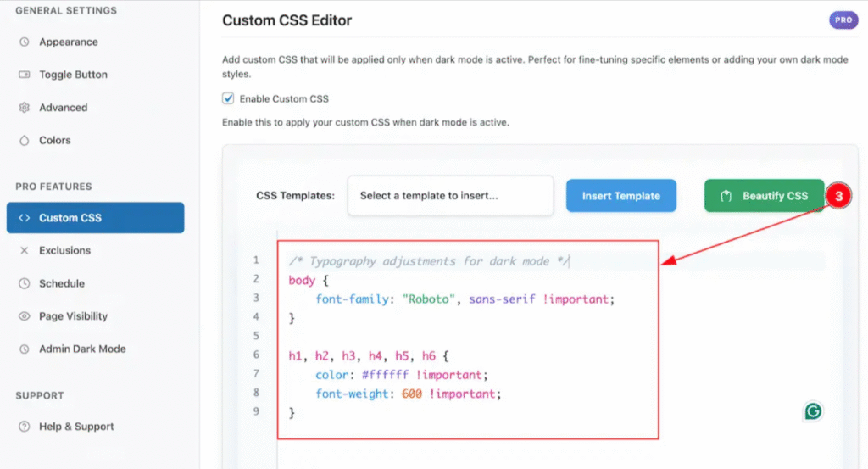The image size is (868, 469).
Task: Open the CSS Templates select dropdown
Action: (x=451, y=195)
